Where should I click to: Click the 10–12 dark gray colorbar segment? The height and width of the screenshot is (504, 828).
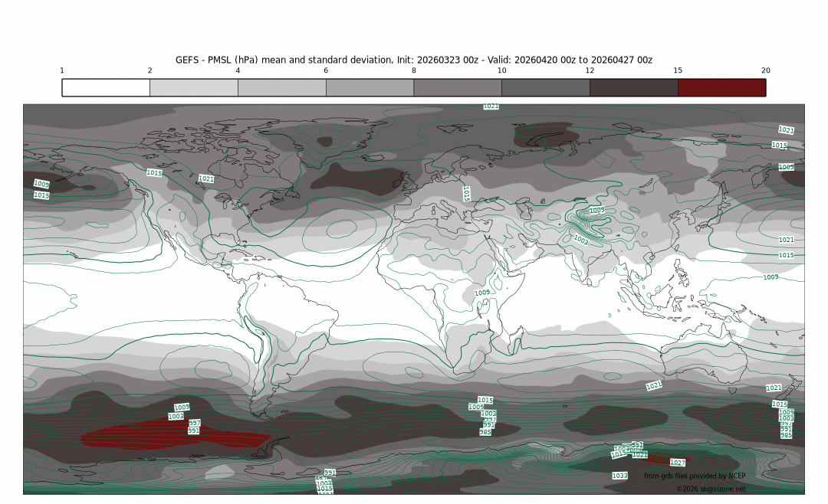click(x=546, y=87)
